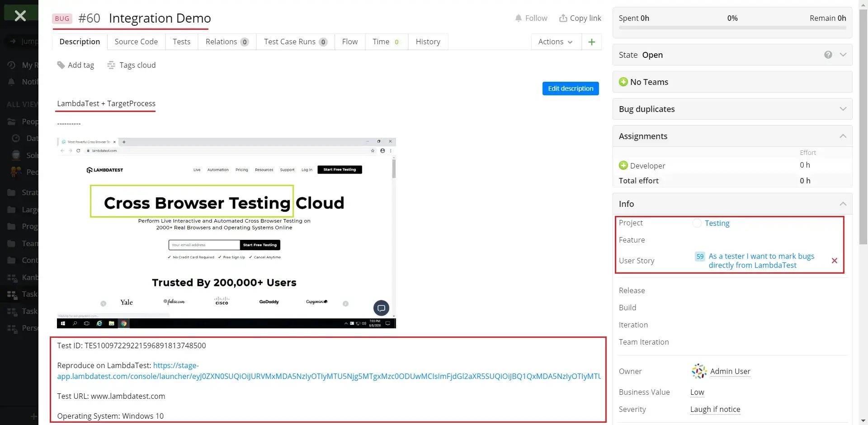
Task: Open the Tags cloud icon
Action: 111,65
